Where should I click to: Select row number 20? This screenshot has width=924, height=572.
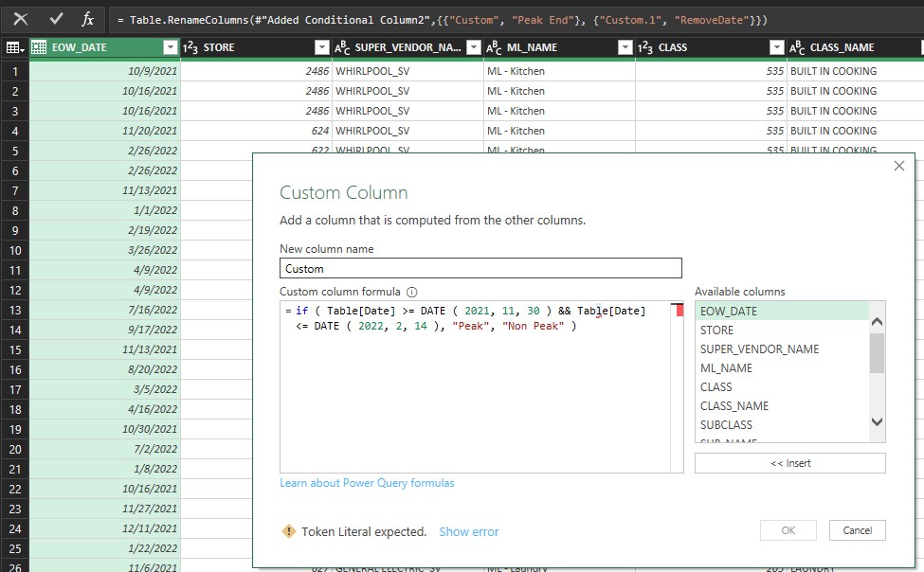(15, 449)
